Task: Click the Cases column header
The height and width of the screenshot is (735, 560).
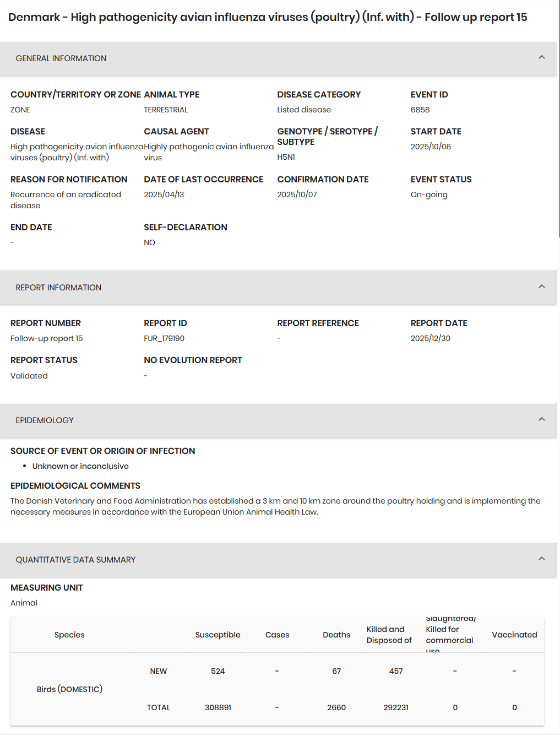Action: (277, 635)
